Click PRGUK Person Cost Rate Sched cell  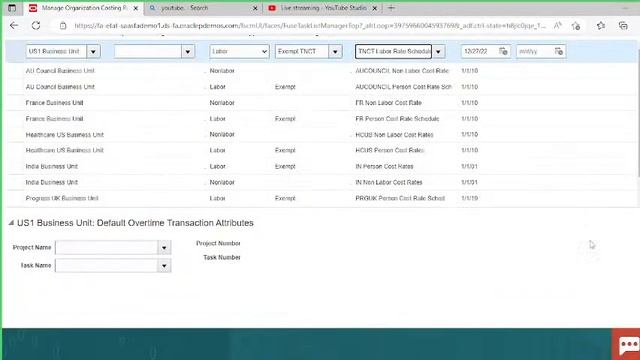tap(400, 198)
